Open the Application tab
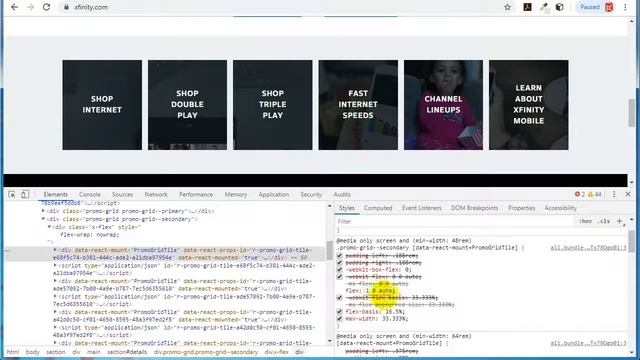 273,194
